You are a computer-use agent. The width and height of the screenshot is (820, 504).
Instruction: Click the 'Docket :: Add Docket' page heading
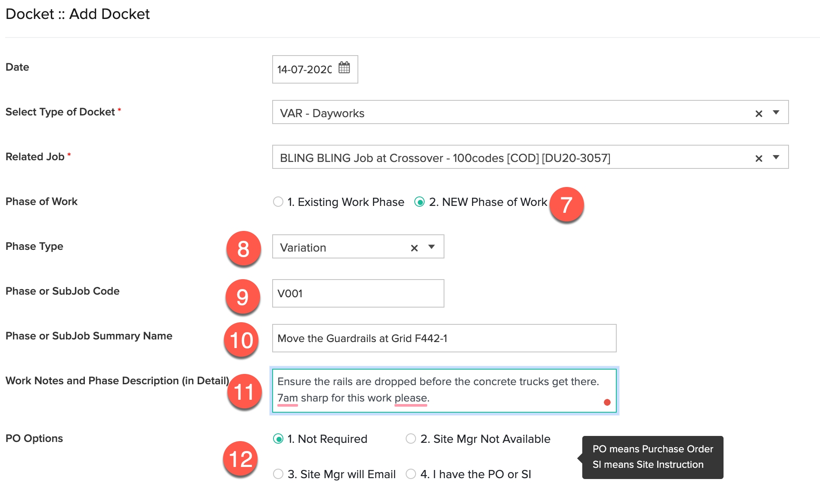78,14
